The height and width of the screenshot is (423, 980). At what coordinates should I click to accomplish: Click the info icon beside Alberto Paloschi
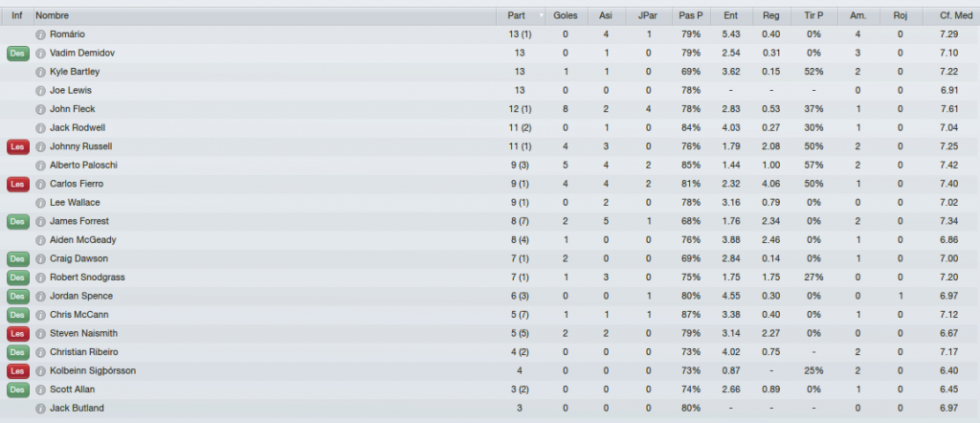coord(40,166)
